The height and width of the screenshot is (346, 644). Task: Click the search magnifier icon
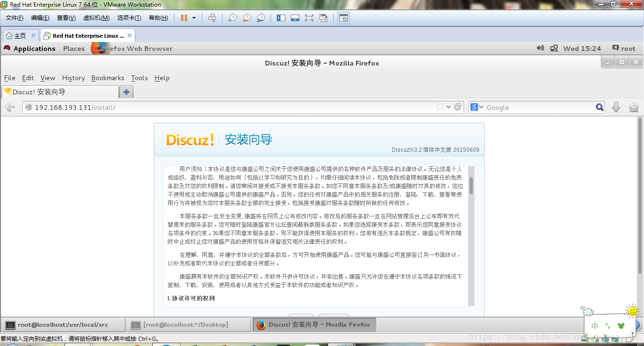pyautogui.click(x=600, y=107)
